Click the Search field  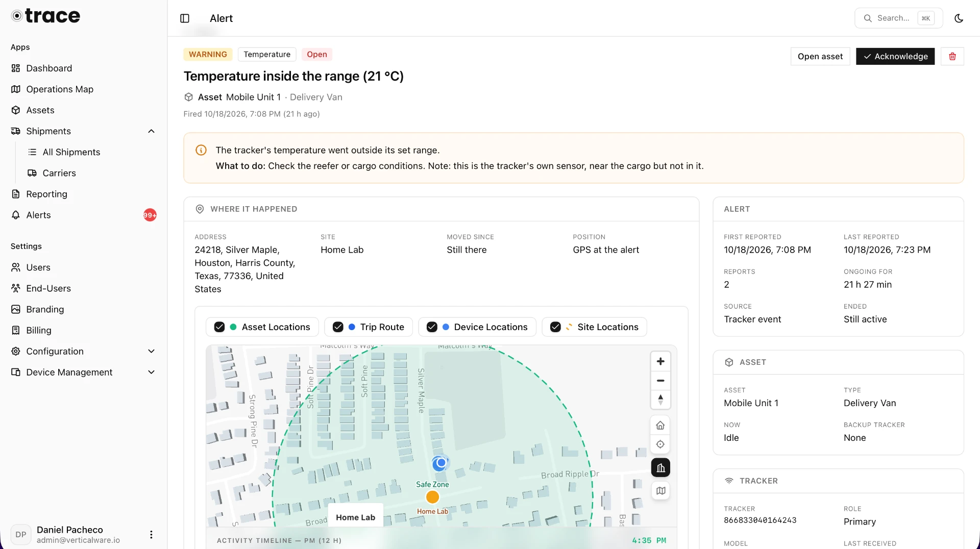point(898,18)
